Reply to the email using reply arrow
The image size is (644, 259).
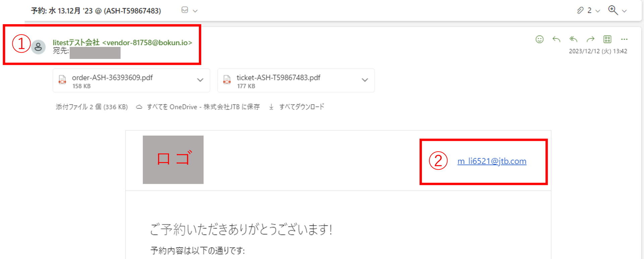tap(556, 40)
